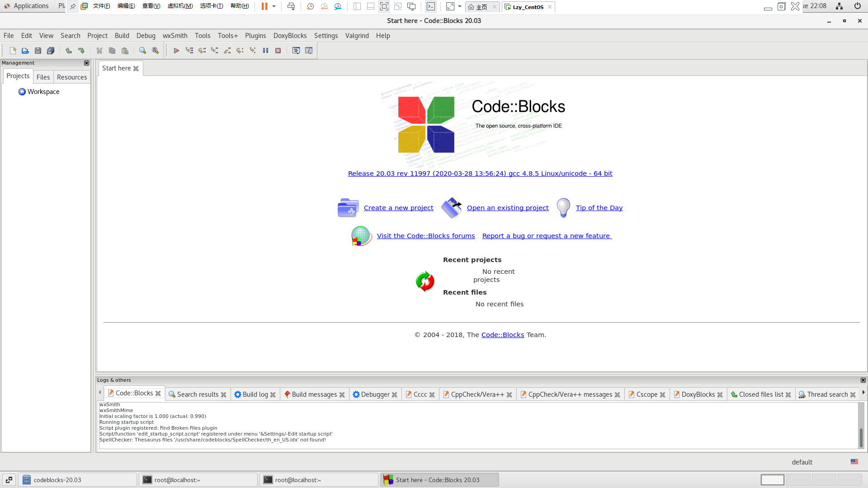Image resolution: width=868 pixels, height=488 pixels.
Task: Click the VMware pause virtual machine icon
Action: [x=264, y=6]
